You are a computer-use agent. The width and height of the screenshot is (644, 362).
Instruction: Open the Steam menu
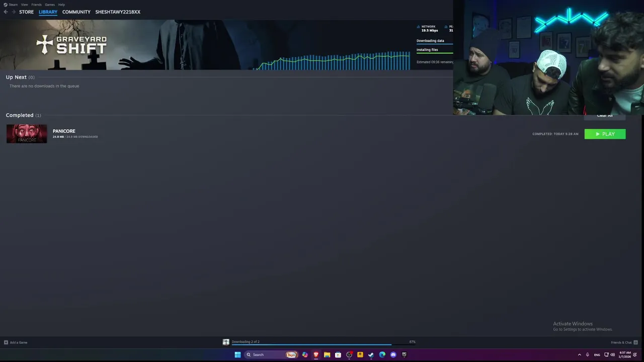[x=11, y=5]
